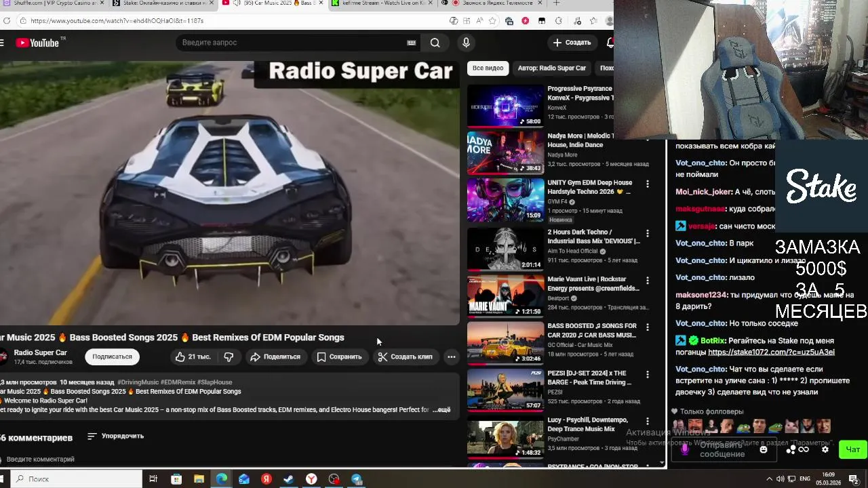Switch to the kefirme Stream Kick tab
Image resolution: width=868 pixels, height=488 pixels.
point(383,3)
